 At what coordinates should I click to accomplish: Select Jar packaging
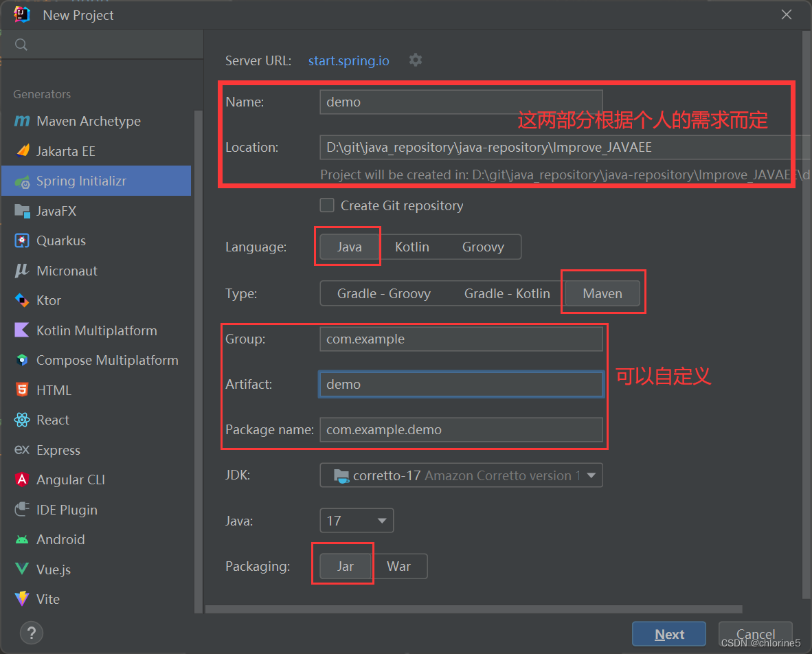[346, 567]
